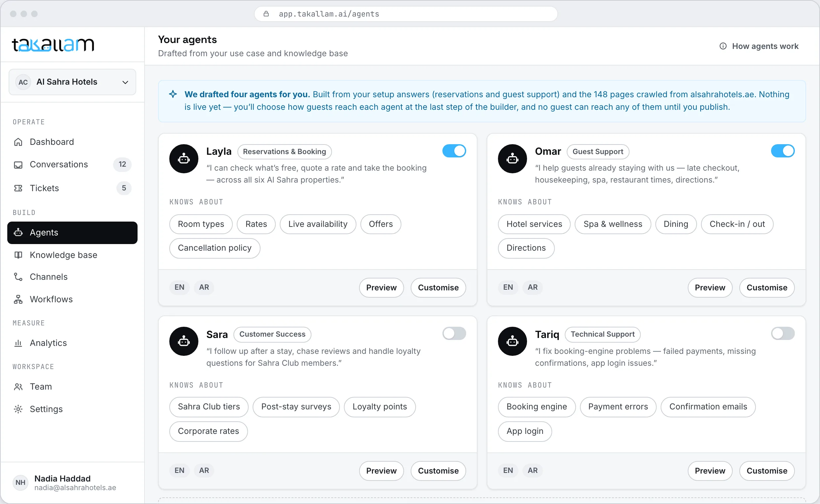Image resolution: width=820 pixels, height=504 pixels.
Task: Click the Payment errors topic chip
Action: [618, 407]
